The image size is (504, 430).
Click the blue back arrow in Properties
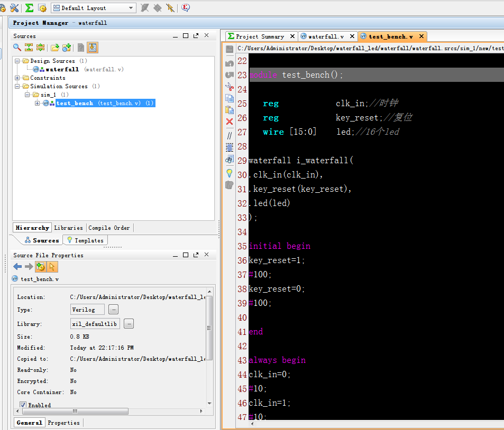(x=17, y=267)
